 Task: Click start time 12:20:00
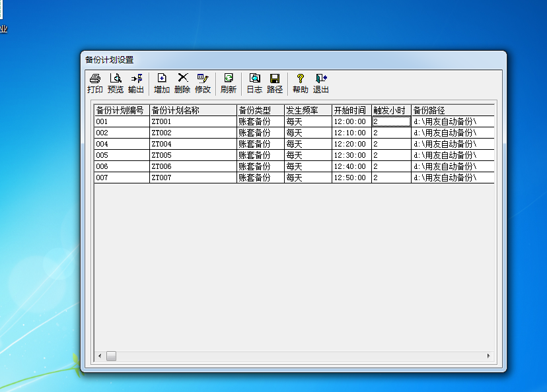tap(351, 144)
